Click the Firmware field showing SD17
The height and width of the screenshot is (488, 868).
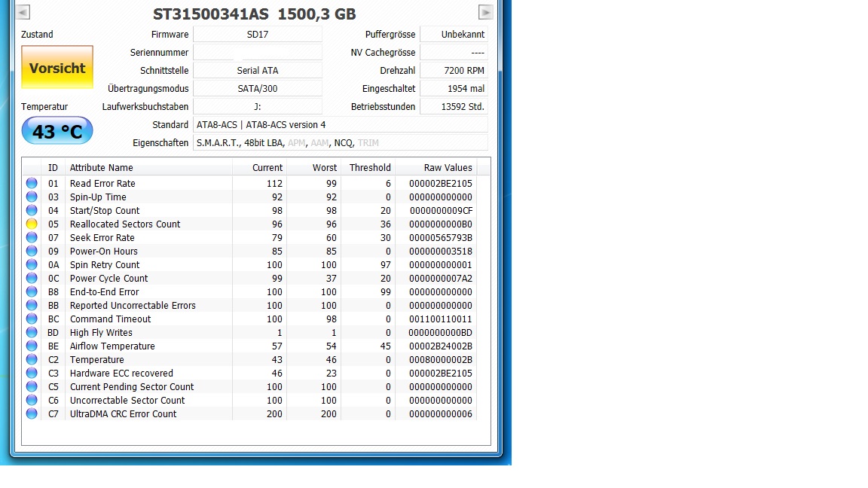click(x=258, y=35)
